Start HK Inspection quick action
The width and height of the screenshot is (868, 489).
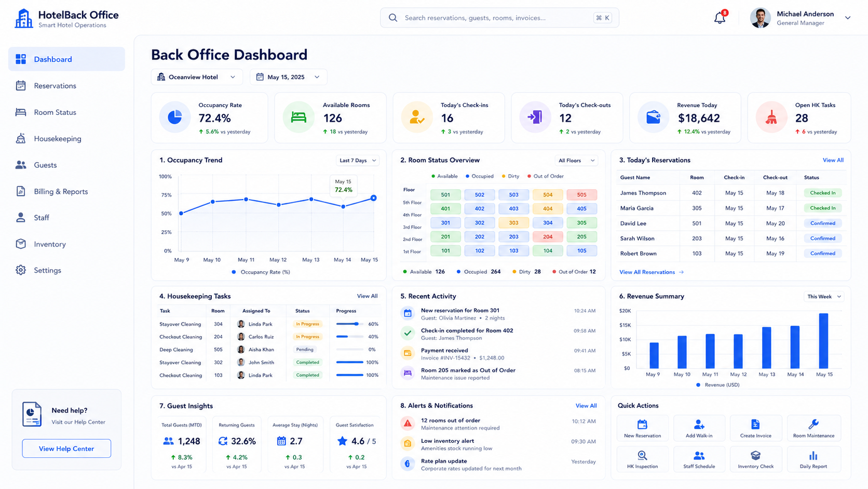pos(642,459)
